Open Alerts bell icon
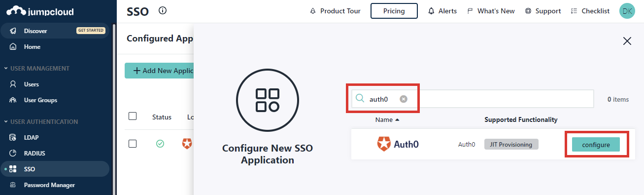The height and width of the screenshot is (195, 644). click(432, 11)
